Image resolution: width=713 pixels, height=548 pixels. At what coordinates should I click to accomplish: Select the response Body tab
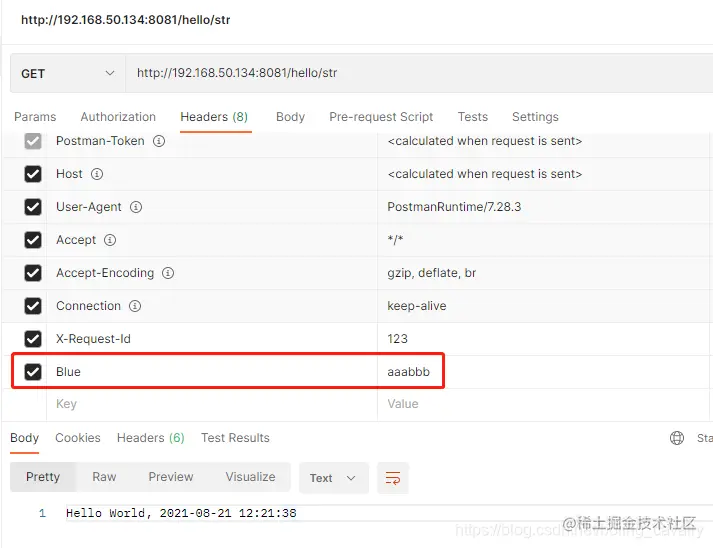point(25,437)
